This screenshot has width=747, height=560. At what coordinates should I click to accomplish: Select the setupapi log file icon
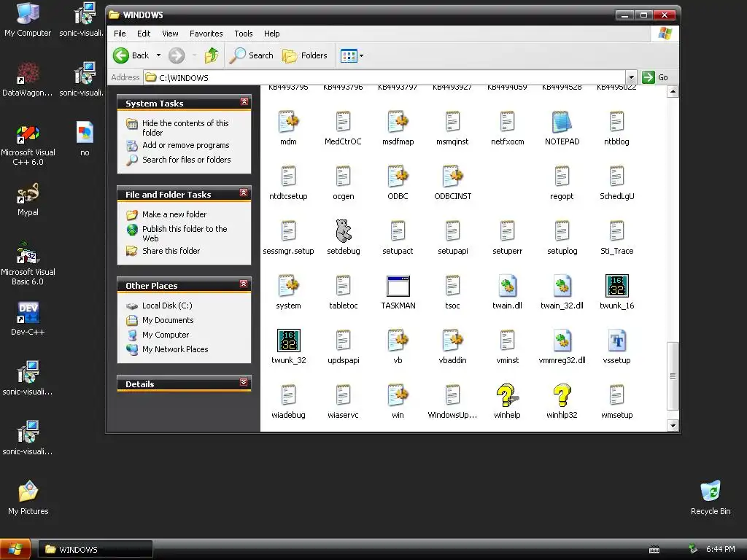point(452,231)
